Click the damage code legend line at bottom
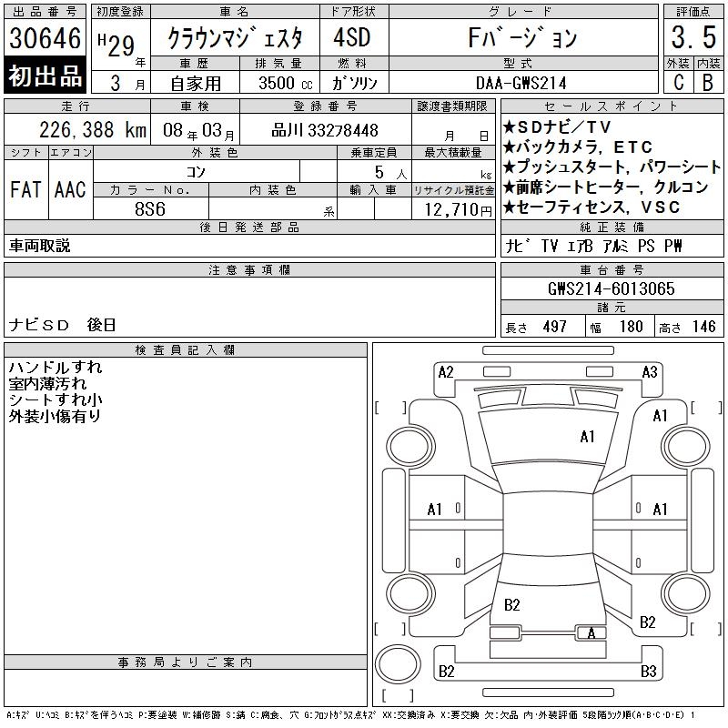This screenshot has height=728, width=728. [x=350, y=715]
